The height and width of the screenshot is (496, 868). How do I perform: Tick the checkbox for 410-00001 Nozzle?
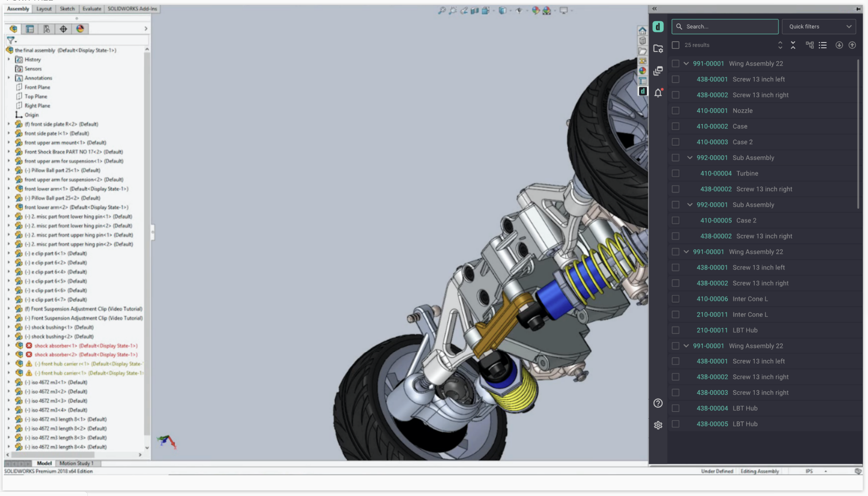676,111
